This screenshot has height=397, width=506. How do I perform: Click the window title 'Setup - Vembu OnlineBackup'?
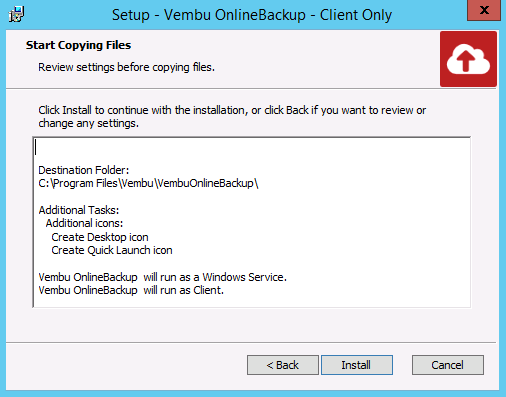click(x=252, y=15)
